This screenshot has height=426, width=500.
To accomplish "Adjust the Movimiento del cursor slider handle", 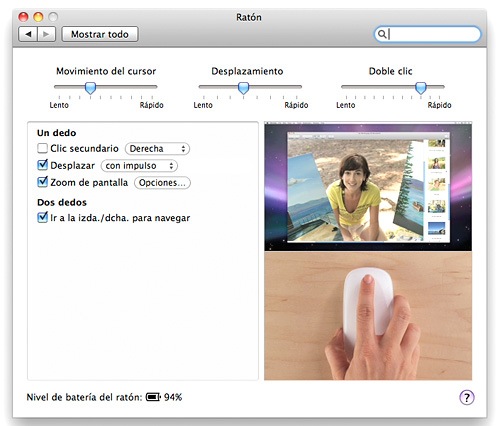I will [x=90, y=88].
